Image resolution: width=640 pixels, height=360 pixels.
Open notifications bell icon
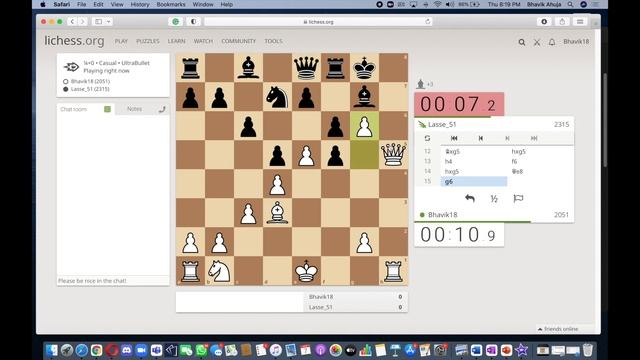tap(552, 42)
